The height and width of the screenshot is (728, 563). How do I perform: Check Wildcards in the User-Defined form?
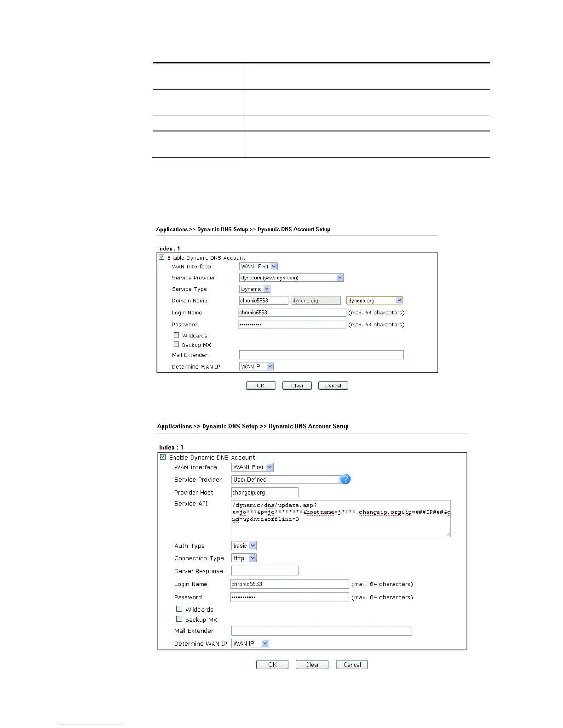(x=179, y=609)
